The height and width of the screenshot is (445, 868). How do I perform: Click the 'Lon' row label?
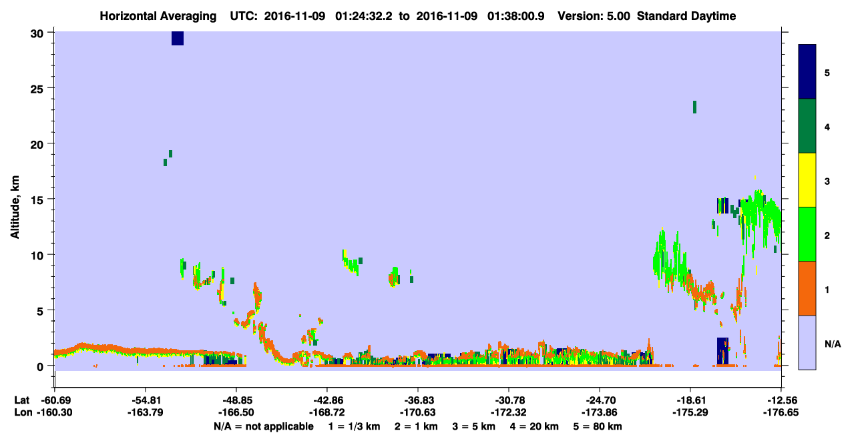click(22, 412)
